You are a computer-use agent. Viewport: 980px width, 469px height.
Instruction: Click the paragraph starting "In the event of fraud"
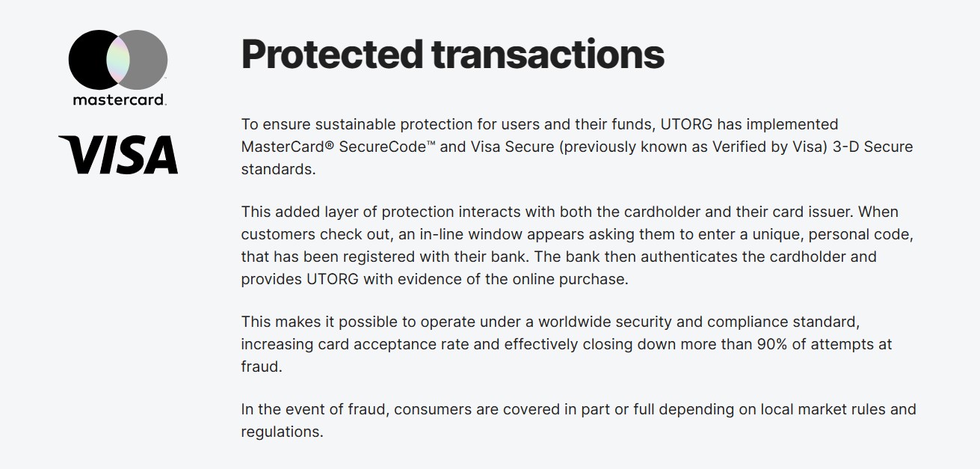(x=578, y=420)
